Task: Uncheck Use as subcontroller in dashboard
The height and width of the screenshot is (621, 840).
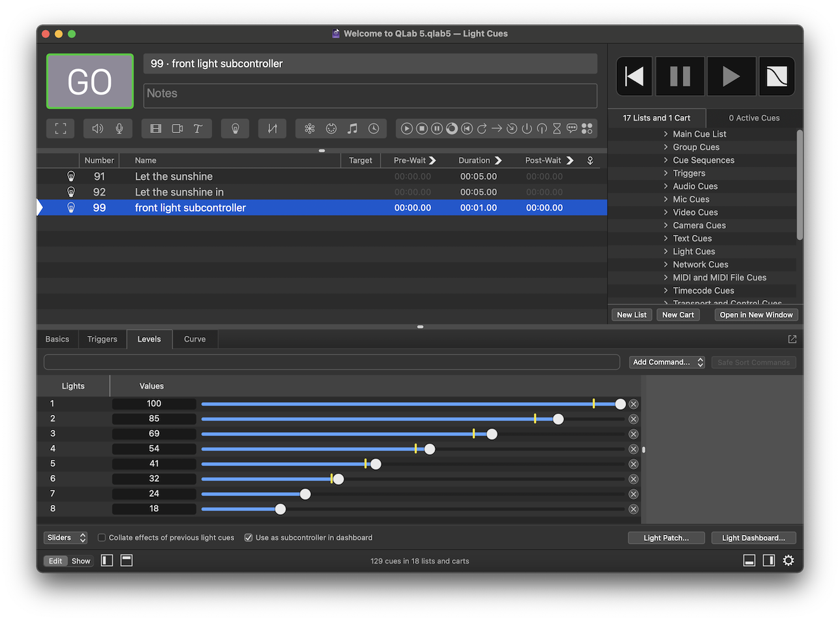Action: coord(248,538)
